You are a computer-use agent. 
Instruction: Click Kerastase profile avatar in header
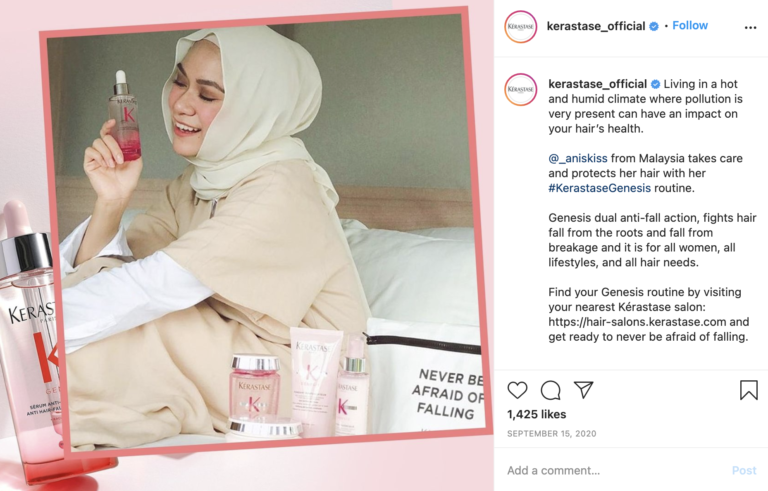coord(521,26)
